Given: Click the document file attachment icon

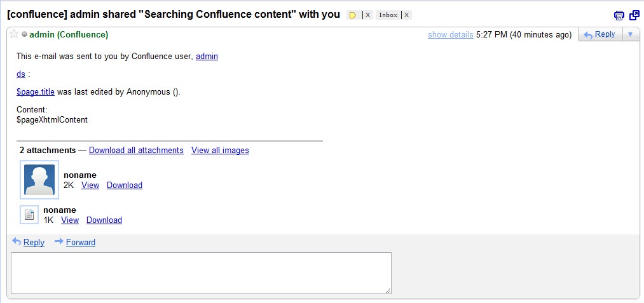Looking at the screenshot, I should tap(29, 215).
